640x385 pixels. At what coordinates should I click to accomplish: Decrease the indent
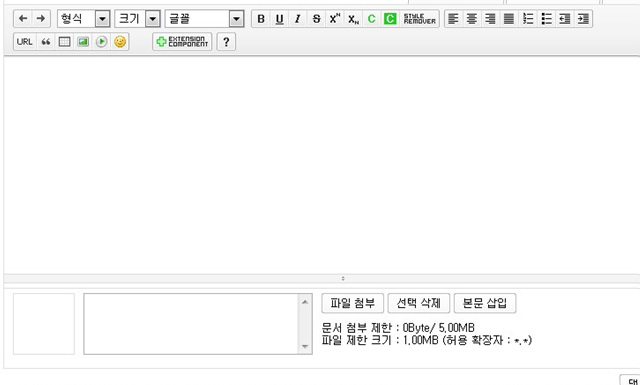click(564, 19)
